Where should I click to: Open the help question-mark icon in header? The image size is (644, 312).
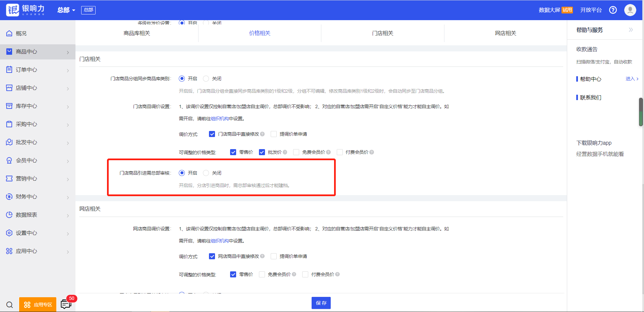pos(613,10)
